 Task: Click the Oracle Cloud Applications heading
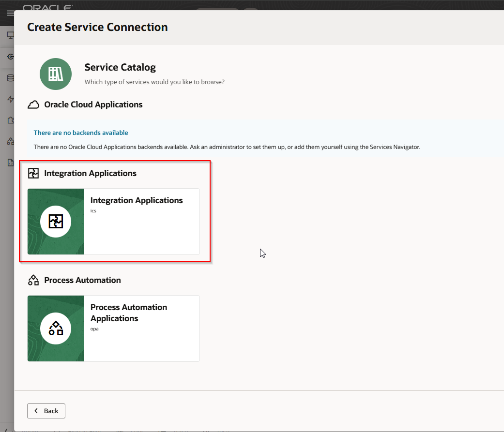93,104
